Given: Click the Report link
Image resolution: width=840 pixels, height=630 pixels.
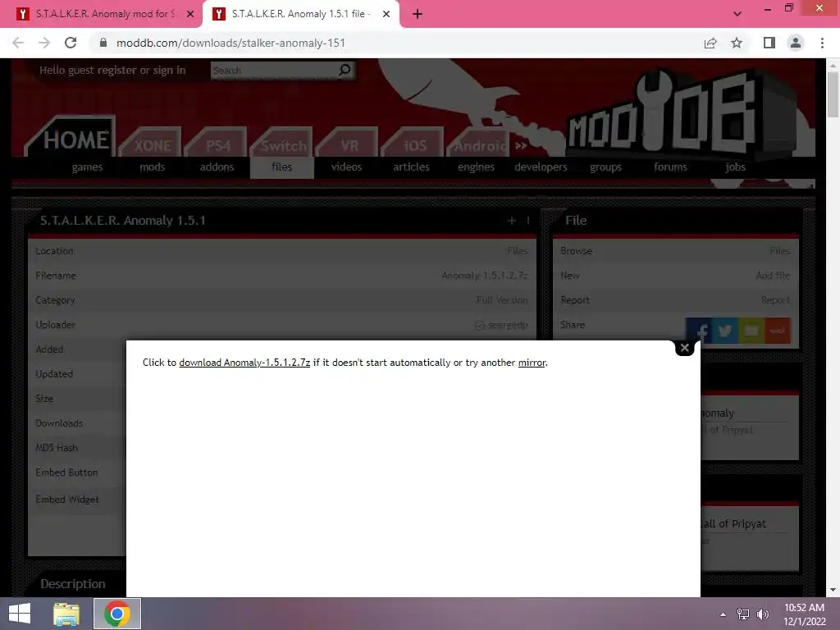Looking at the screenshot, I should coord(776,300).
